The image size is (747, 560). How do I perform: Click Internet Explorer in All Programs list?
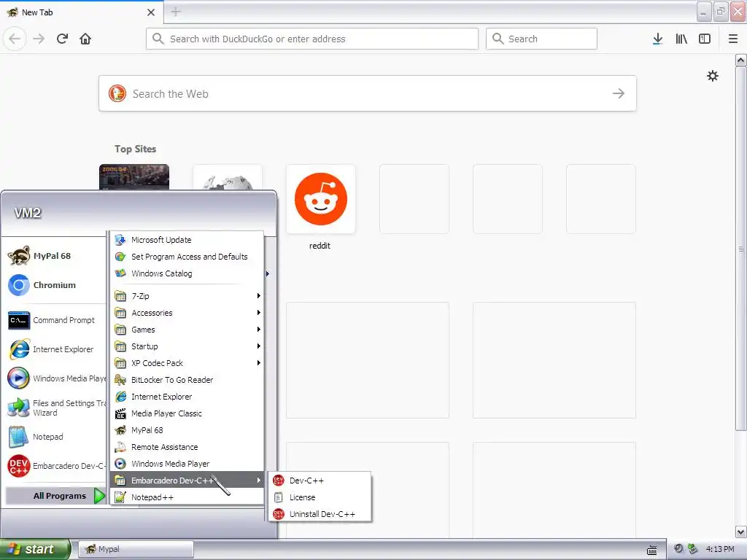pos(187,396)
